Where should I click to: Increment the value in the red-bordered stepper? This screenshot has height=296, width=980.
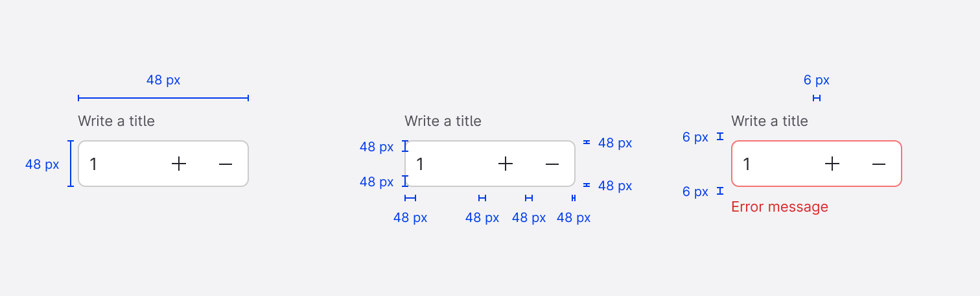(x=832, y=164)
